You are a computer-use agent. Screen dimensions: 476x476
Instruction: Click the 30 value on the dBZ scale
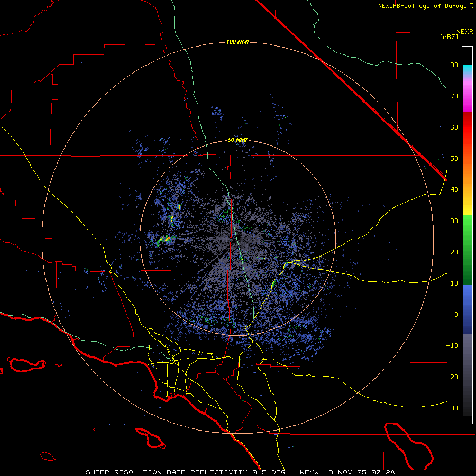[454, 221]
